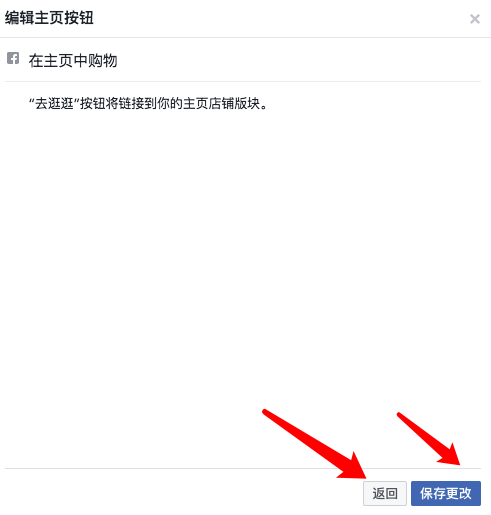Close the 编辑主页按钮 dialog with the X
491x515 pixels.
[475, 19]
